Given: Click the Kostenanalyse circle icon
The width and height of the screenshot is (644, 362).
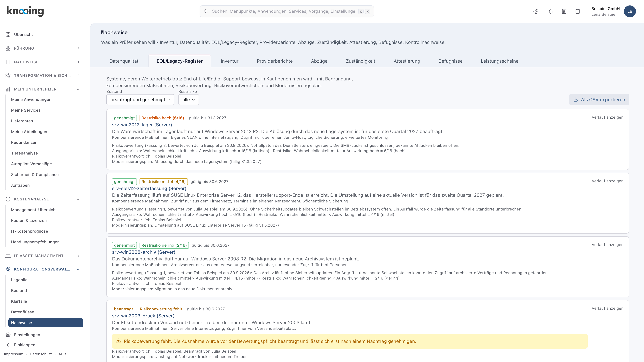Looking at the screenshot, I should coord(8,199).
